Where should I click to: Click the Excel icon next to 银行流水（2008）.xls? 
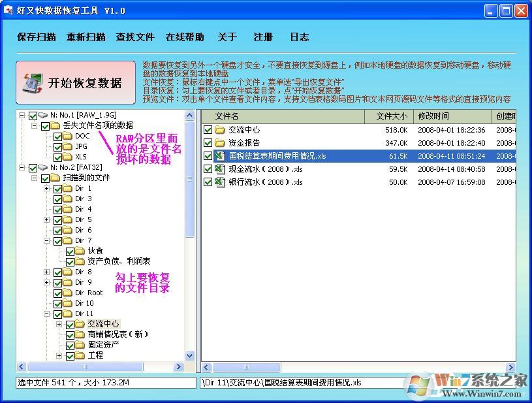click(x=220, y=182)
